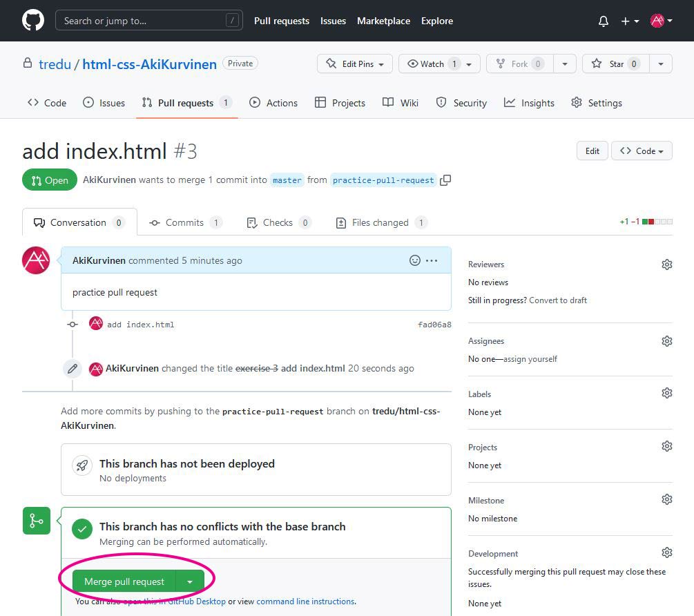Click the green merge branch icon

[37, 521]
